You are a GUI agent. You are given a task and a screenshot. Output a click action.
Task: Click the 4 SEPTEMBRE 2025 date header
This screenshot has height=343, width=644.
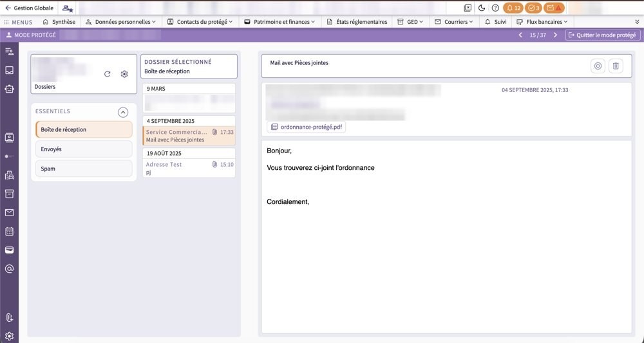171,121
